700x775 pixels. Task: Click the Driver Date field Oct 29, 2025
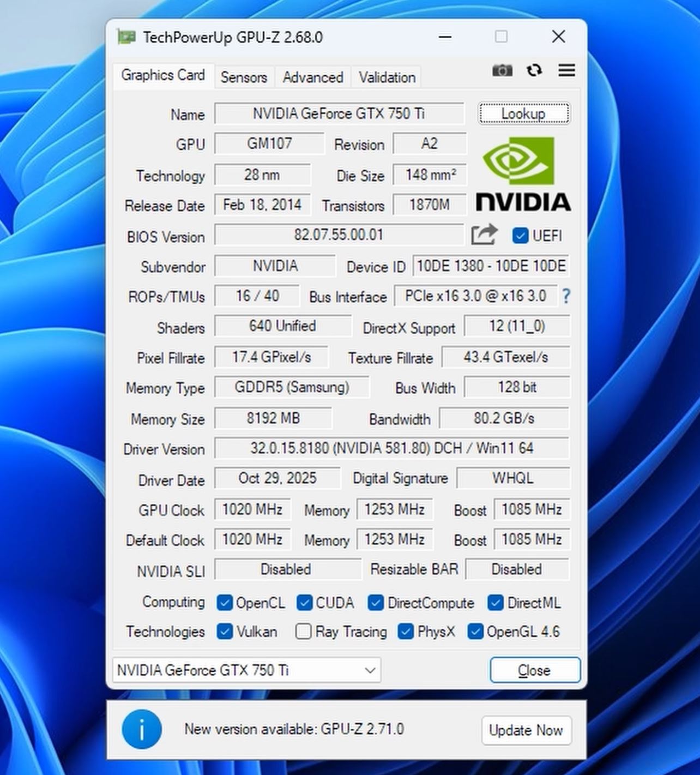click(277, 478)
